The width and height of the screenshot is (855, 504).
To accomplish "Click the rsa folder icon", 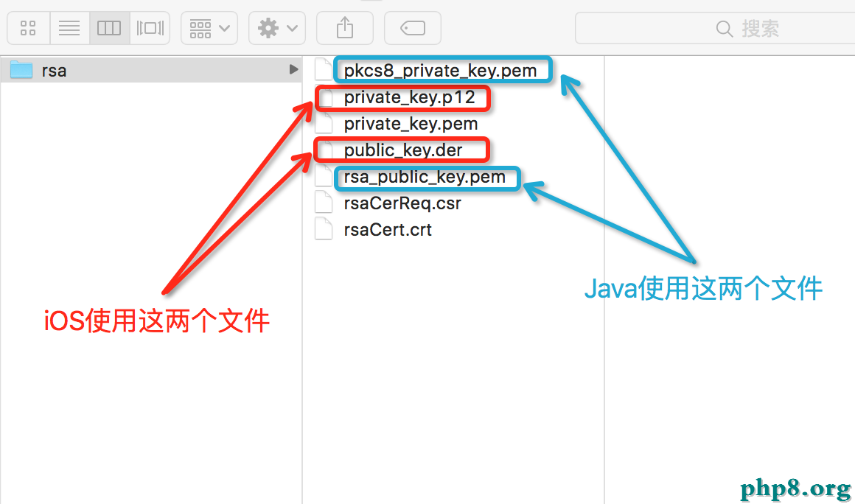I will coord(21,71).
